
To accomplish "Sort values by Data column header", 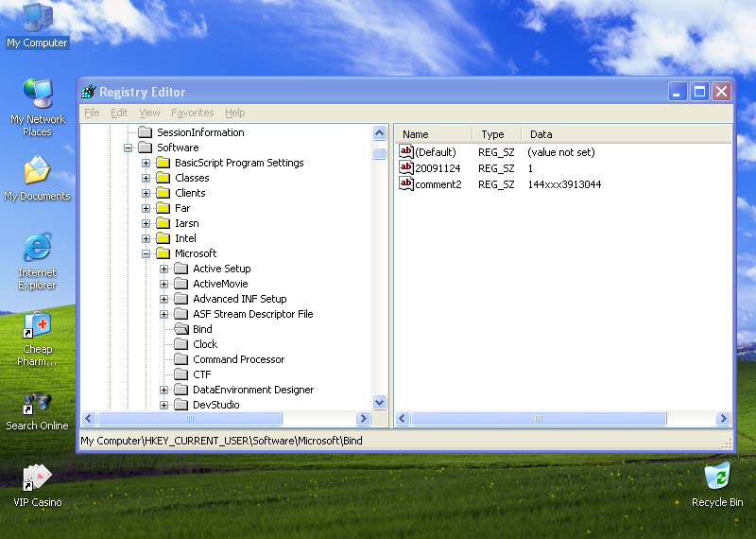I will pos(627,134).
